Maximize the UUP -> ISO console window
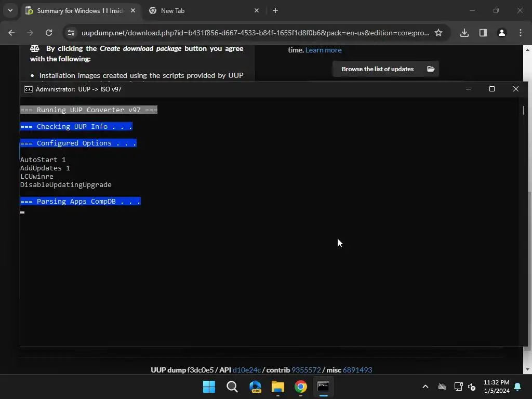 [x=492, y=89]
